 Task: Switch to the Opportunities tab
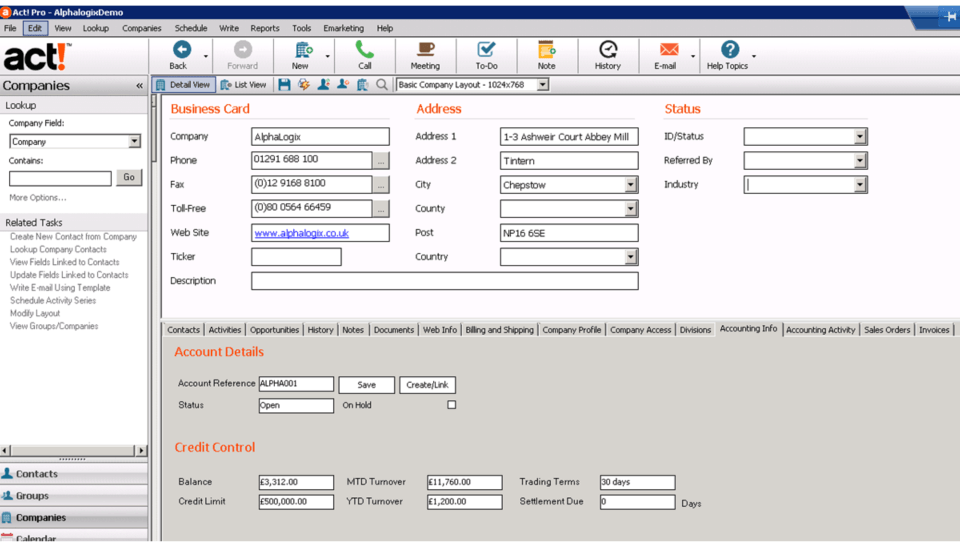(x=274, y=330)
